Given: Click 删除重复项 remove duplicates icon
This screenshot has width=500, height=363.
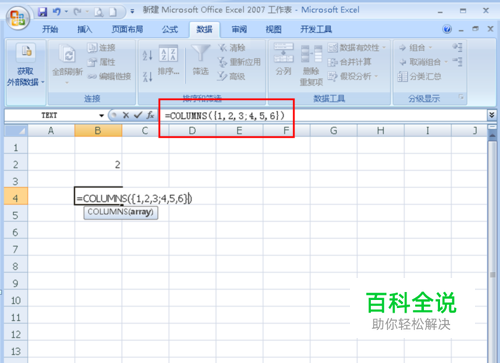Looking at the screenshot, I should pos(311,65).
